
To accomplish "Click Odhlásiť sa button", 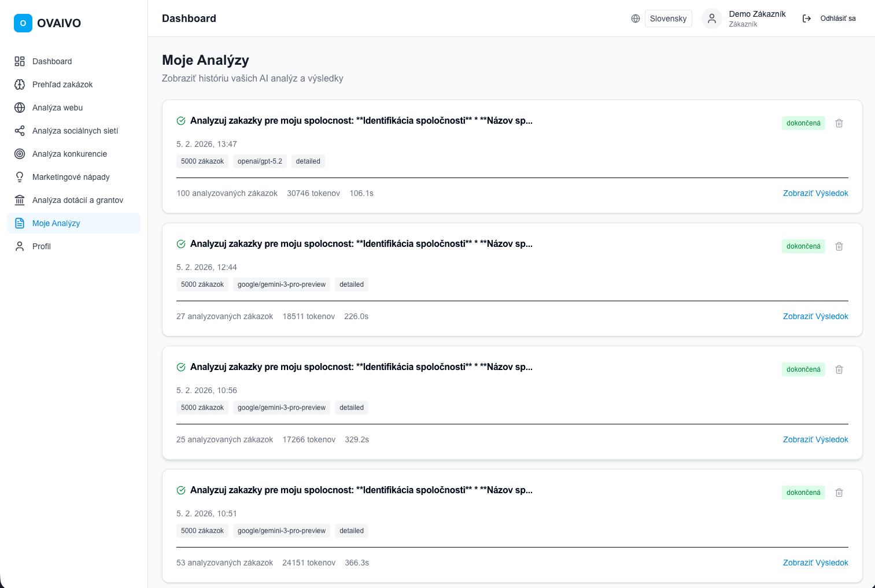I will (x=837, y=19).
